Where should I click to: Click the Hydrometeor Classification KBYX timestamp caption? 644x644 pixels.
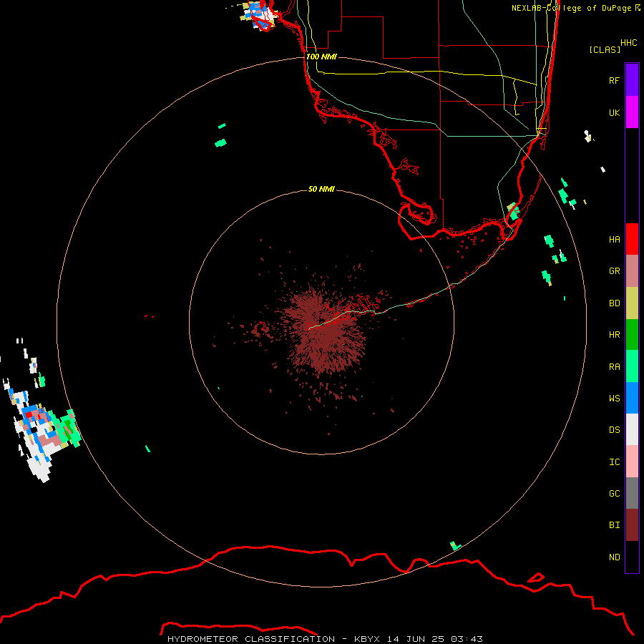coord(325,639)
